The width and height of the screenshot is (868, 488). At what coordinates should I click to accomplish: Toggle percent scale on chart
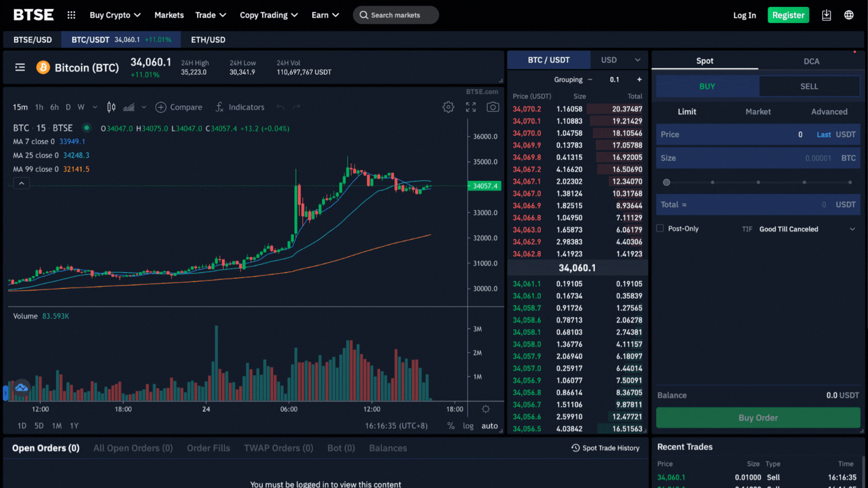(x=451, y=426)
